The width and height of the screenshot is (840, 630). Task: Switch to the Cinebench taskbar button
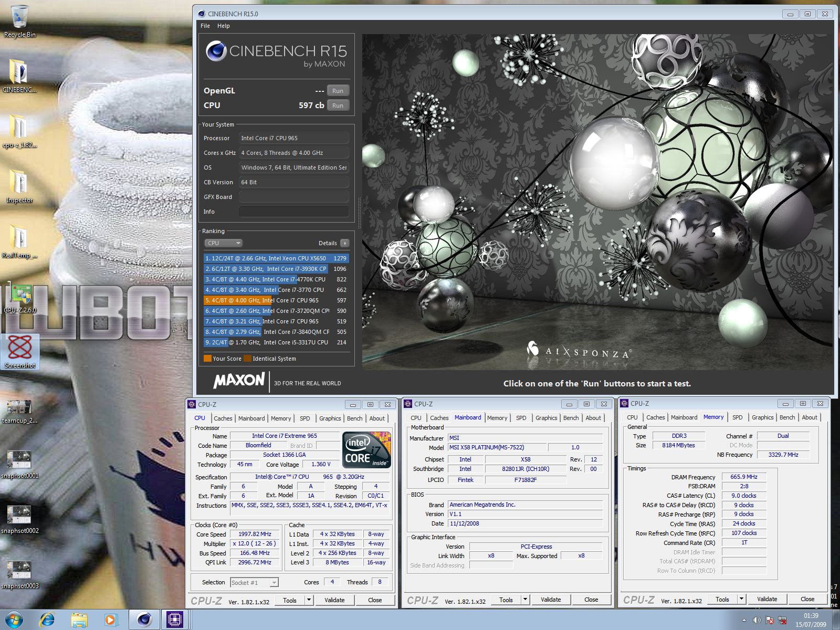(144, 620)
